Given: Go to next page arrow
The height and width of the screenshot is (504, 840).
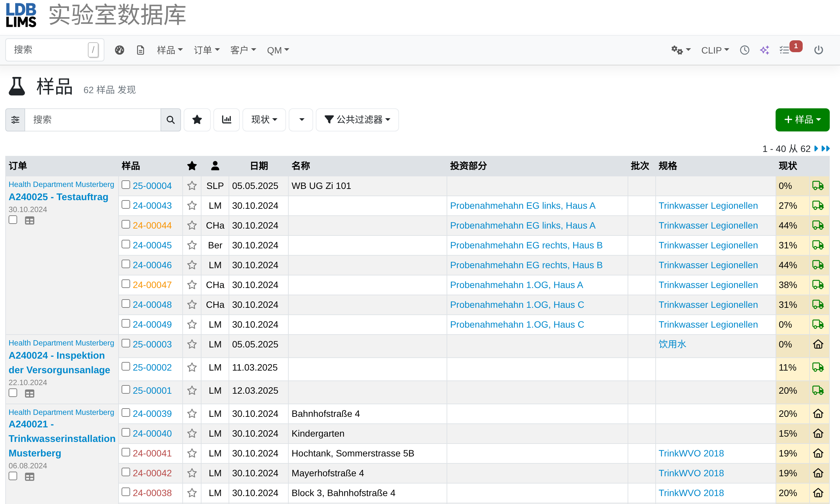Looking at the screenshot, I should point(816,148).
